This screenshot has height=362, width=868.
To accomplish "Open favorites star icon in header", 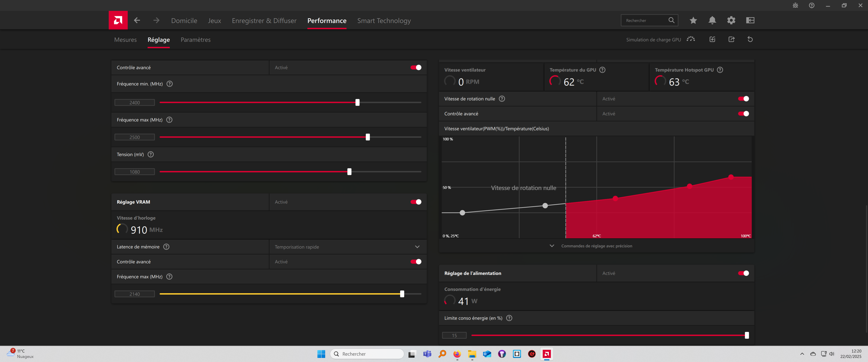I will (693, 21).
